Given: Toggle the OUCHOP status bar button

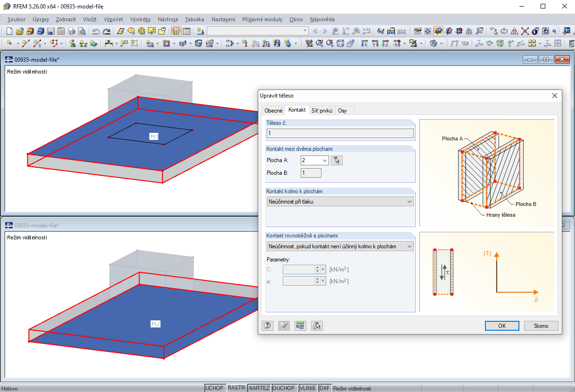Looking at the screenshot, I should (284, 388).
